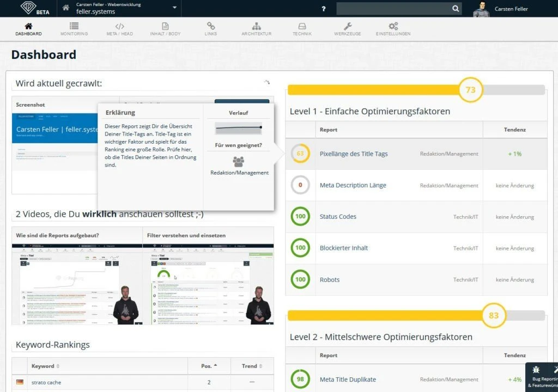Click the crawled site screenshot thumbnail
The height and width of the screenshot is (392, 558).
pyautogui.click(x=55, y=142)
